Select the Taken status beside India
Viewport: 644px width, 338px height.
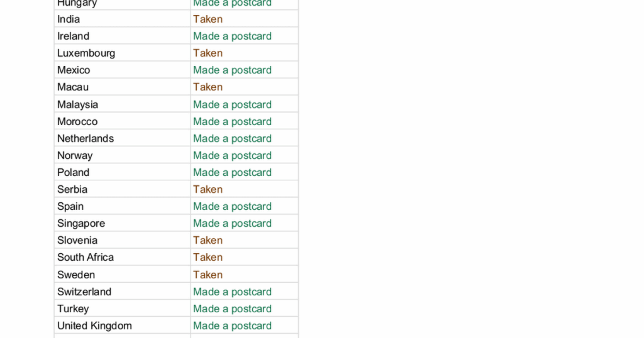click(x=208, y=19)
